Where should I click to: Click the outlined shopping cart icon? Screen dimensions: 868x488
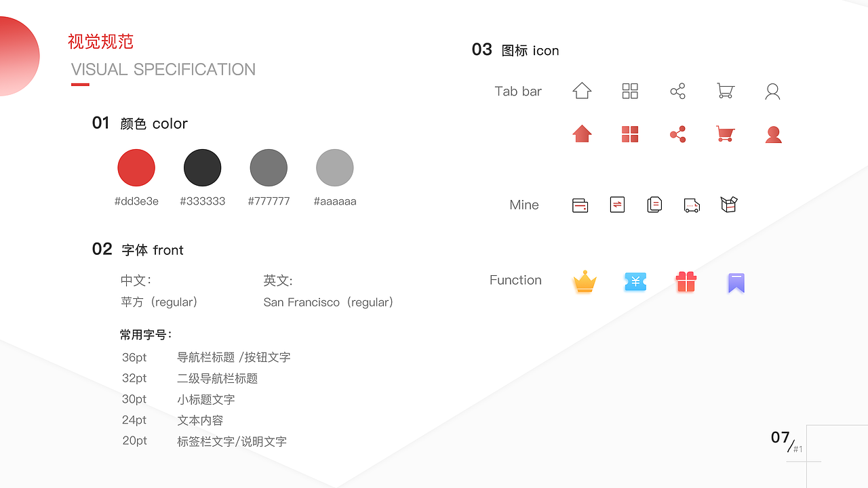coord(726,91)
